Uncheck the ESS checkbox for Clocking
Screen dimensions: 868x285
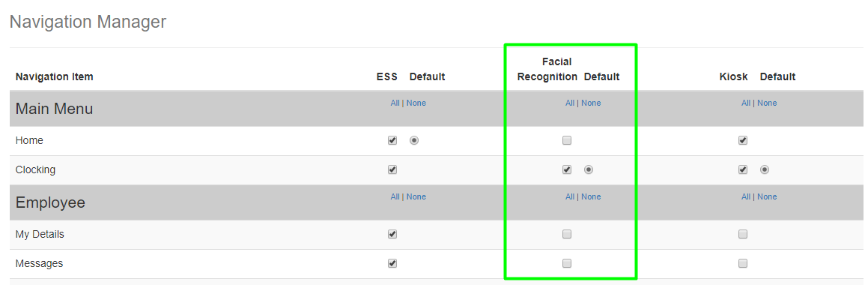tap(392, 169)
